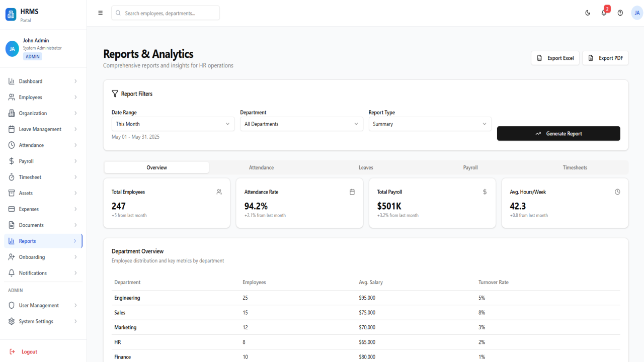Open the notifications bell icon
This screenshot has width=644, height=362.
[604, 13]
